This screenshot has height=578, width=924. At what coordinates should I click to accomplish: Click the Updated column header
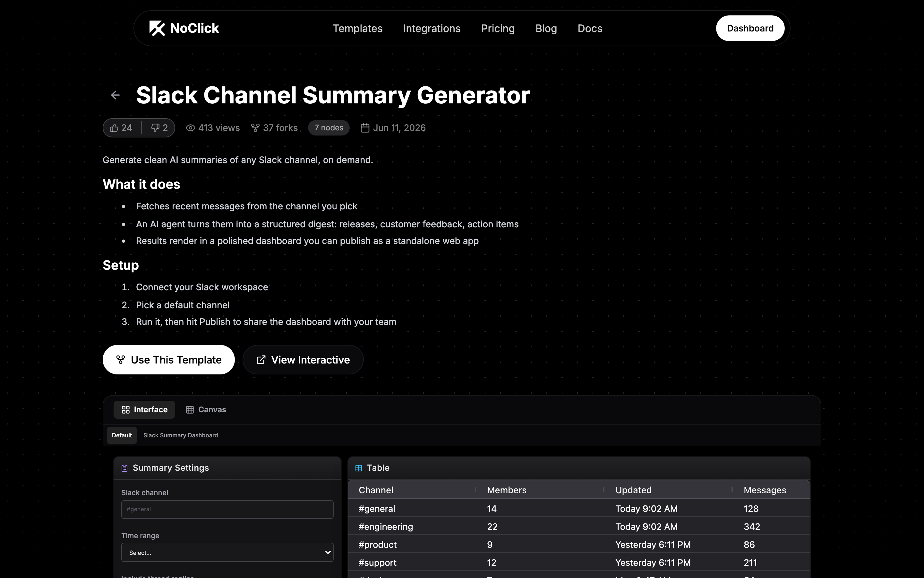pos(633,490)
